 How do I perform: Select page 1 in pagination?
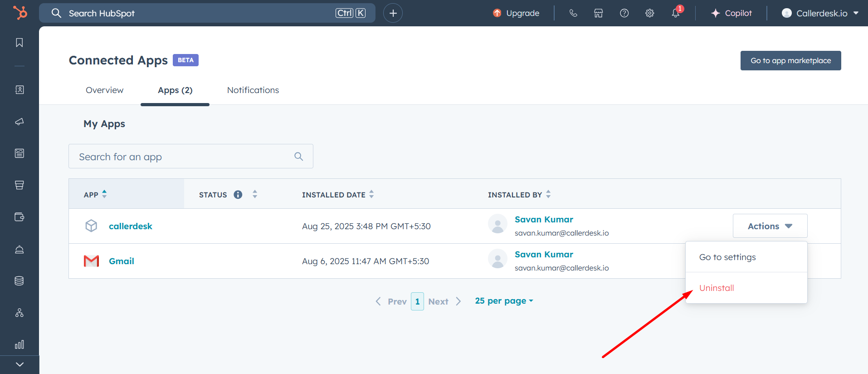[417, 301]
